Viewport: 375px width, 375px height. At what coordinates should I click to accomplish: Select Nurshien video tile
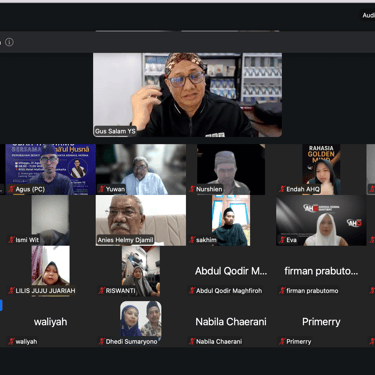click(231, 169)
